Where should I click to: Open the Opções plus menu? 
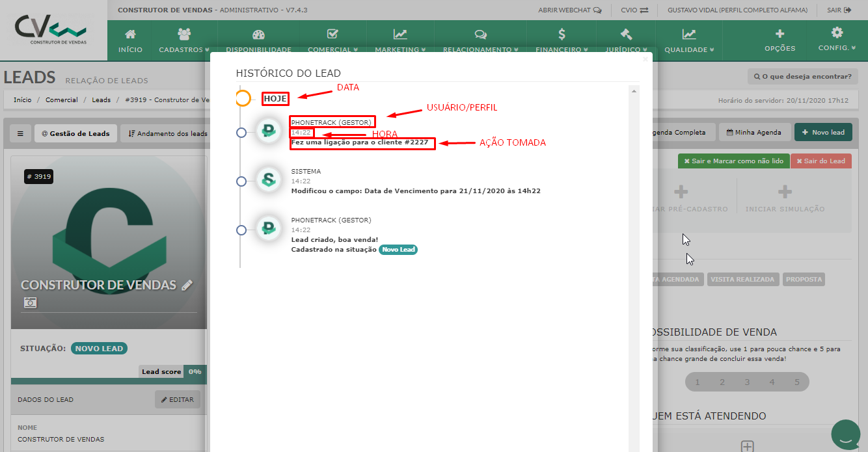click(x=780, y=40)
